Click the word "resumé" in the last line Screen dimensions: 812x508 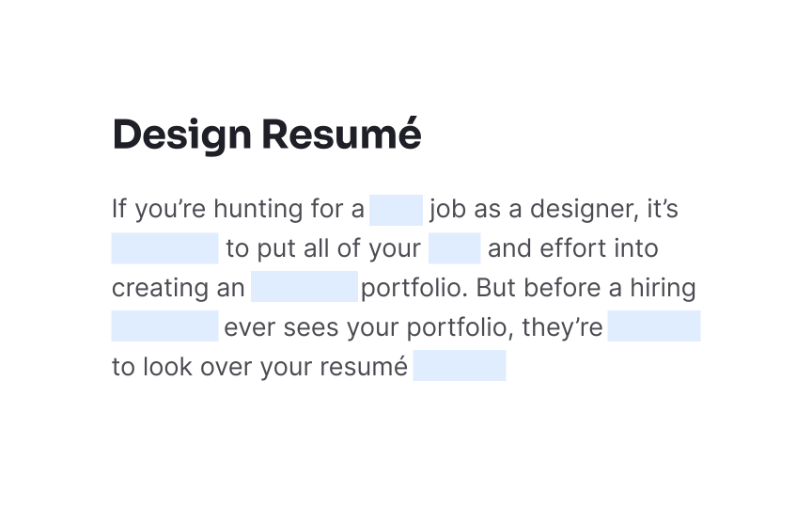click(364, 367)
